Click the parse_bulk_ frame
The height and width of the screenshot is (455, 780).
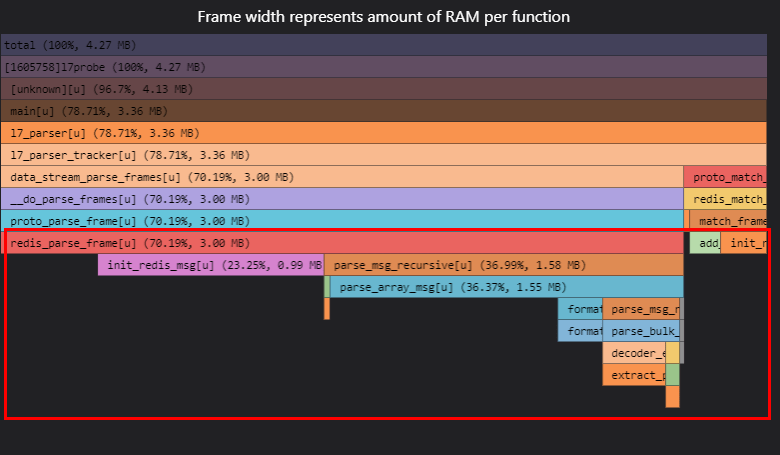[x=643, y=331]
